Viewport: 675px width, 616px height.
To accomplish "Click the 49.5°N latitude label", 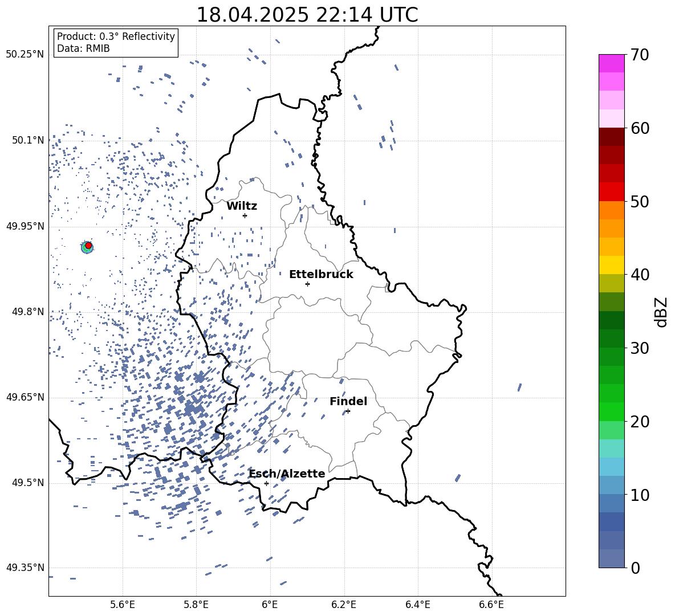I will tap(28, 483).
